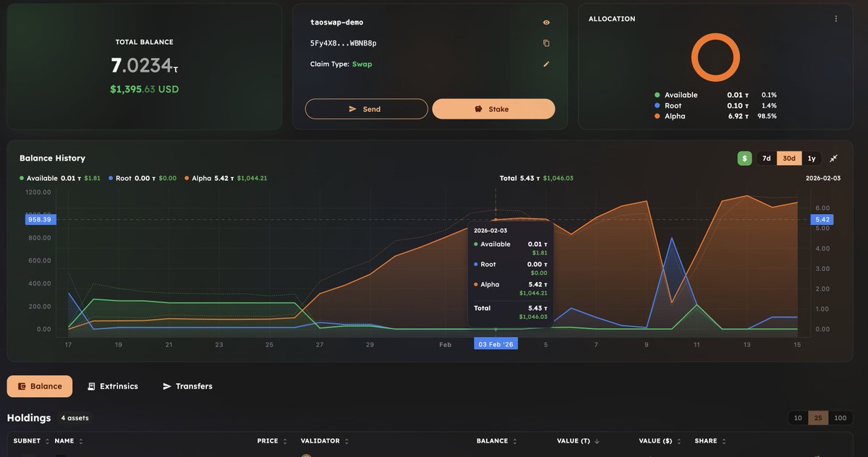Copy the wallet address 5Fy4X8...WBNB8p
868x457 pixels.
[x=546, y=43]
